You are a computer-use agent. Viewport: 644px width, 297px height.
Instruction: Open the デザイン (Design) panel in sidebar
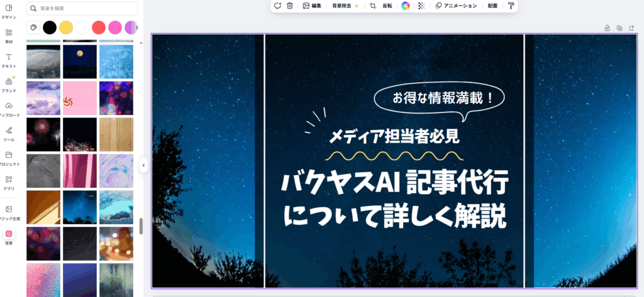pyautogui.click(x=9, y=11)
